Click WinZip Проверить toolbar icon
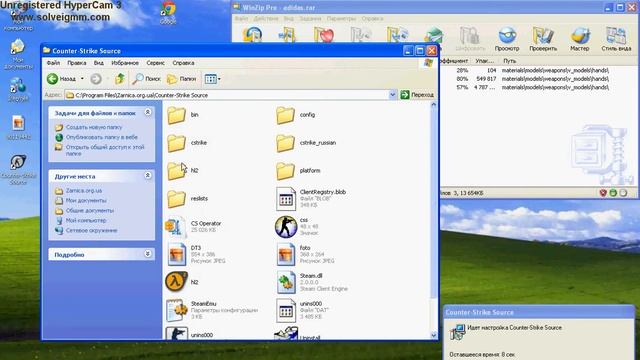640x360 pixels. [543, 40]
